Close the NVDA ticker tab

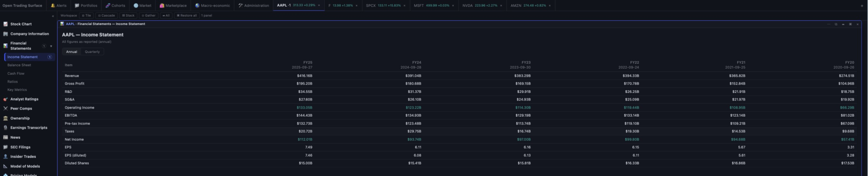501,5
